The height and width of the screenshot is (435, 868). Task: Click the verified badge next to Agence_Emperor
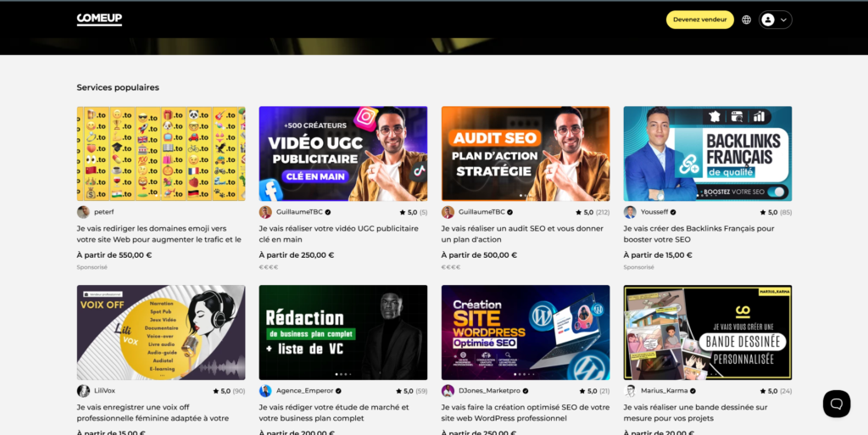point(338,391)
